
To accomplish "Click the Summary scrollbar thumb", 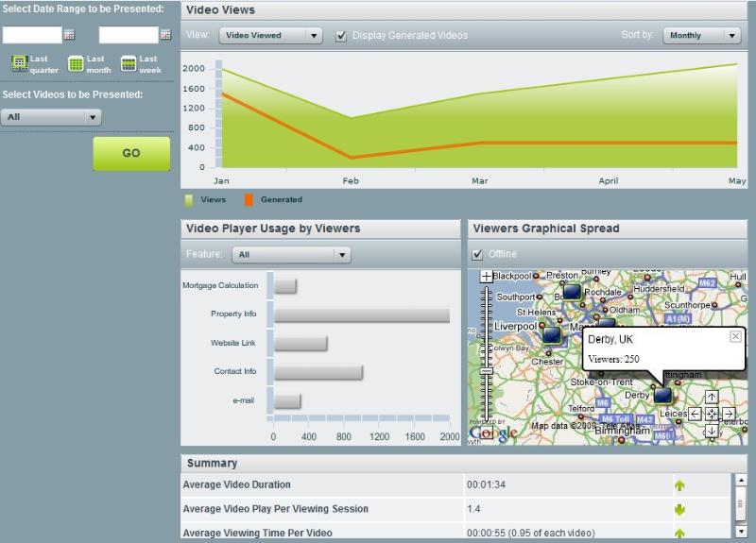I will pyautogui.click(x=741, y=504).
